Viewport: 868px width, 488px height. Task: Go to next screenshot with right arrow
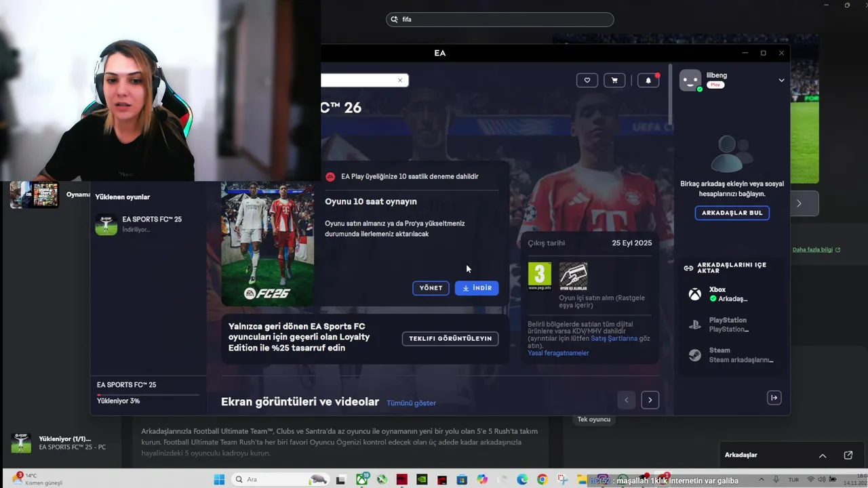click(650, 400)
